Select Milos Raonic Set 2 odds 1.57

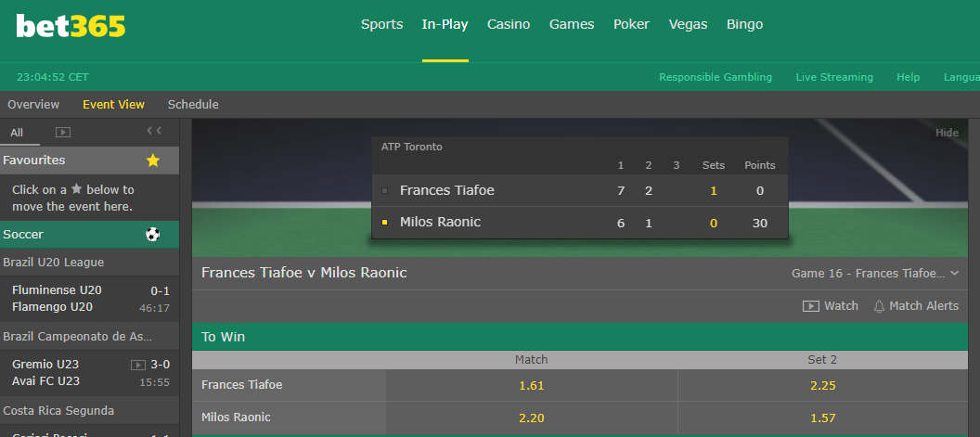pyautogui.click(x=822, y=418)
